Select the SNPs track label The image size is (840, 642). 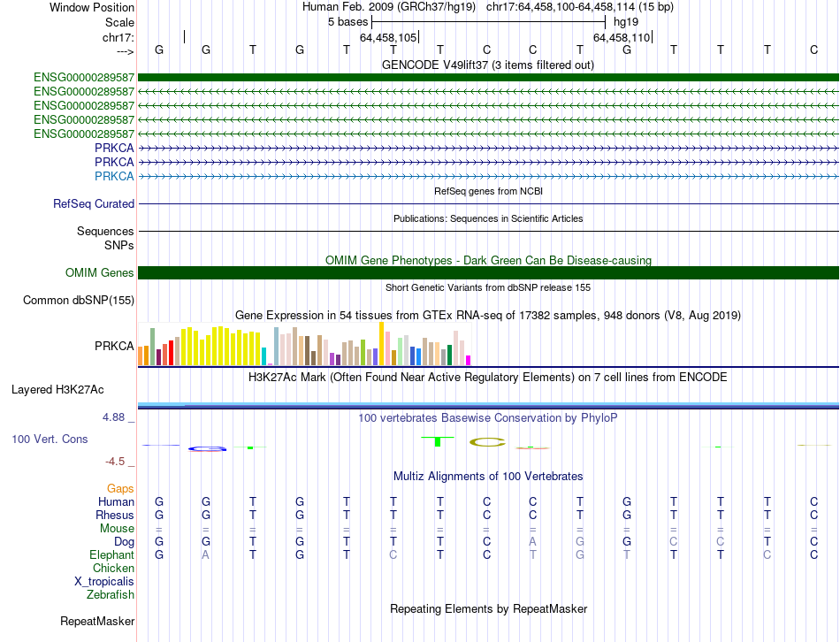point(119,245)
